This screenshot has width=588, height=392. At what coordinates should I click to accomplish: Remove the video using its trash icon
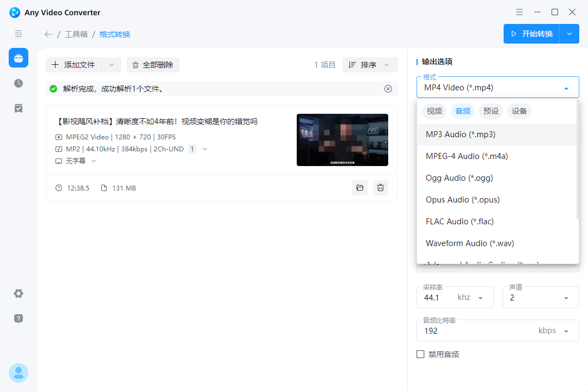click(381, 187)
